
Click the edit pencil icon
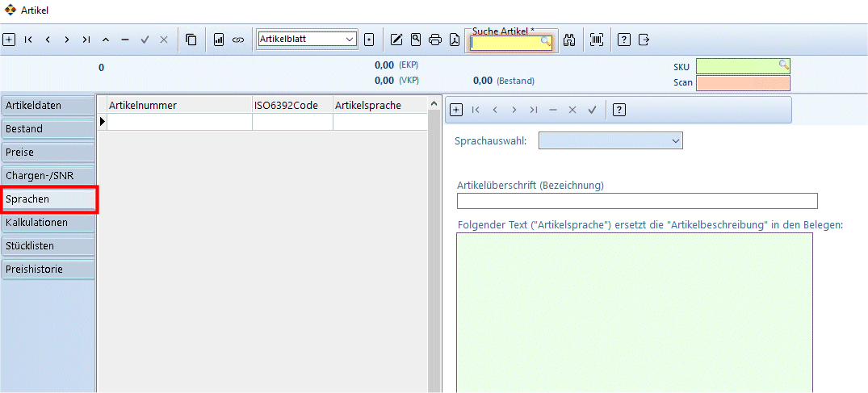pos(396,40)
